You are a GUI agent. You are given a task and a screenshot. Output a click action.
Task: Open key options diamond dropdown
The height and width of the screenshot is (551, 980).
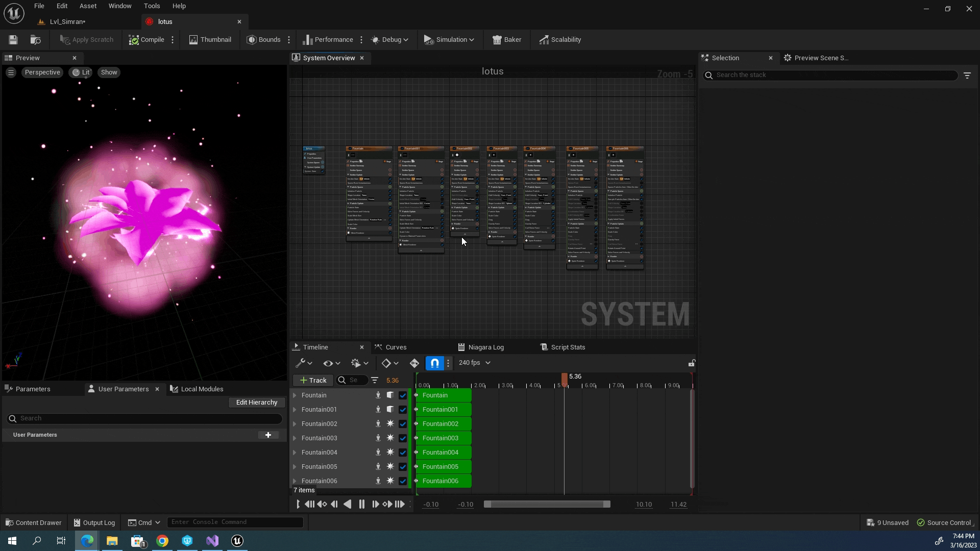click(x=390, y=363)
